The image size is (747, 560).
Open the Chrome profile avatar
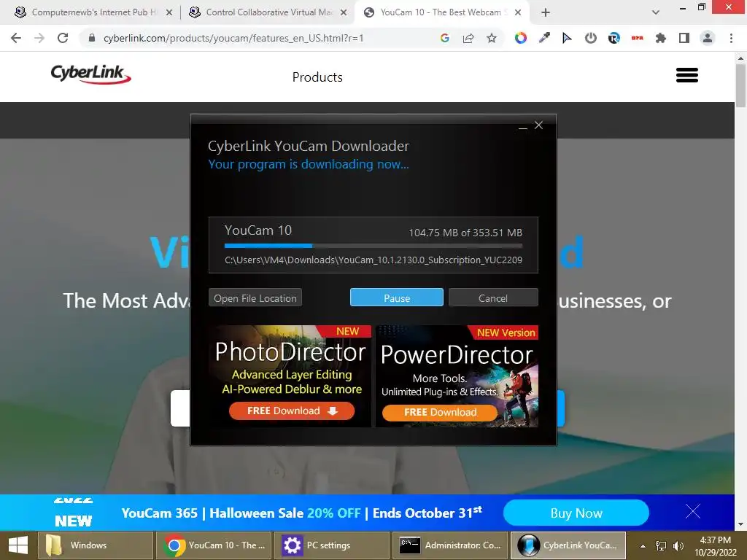[x=708, y=38]
